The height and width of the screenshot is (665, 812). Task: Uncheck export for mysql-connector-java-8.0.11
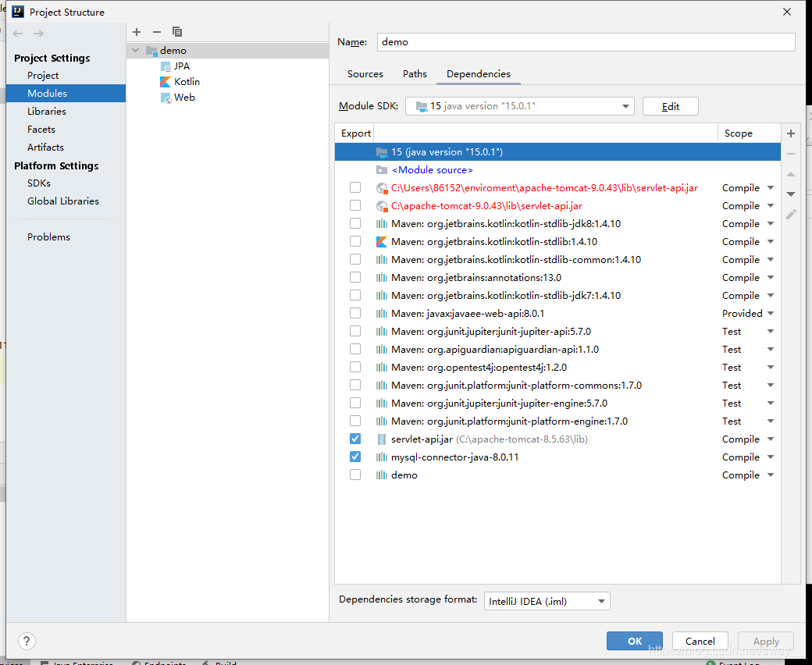tap(355, 457)
